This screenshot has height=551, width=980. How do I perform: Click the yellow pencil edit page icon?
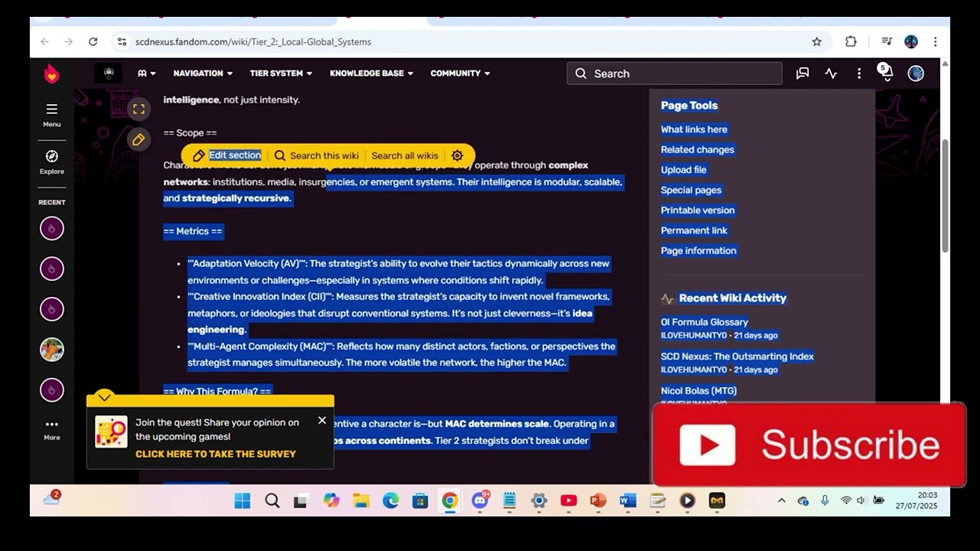coord(139,139)
